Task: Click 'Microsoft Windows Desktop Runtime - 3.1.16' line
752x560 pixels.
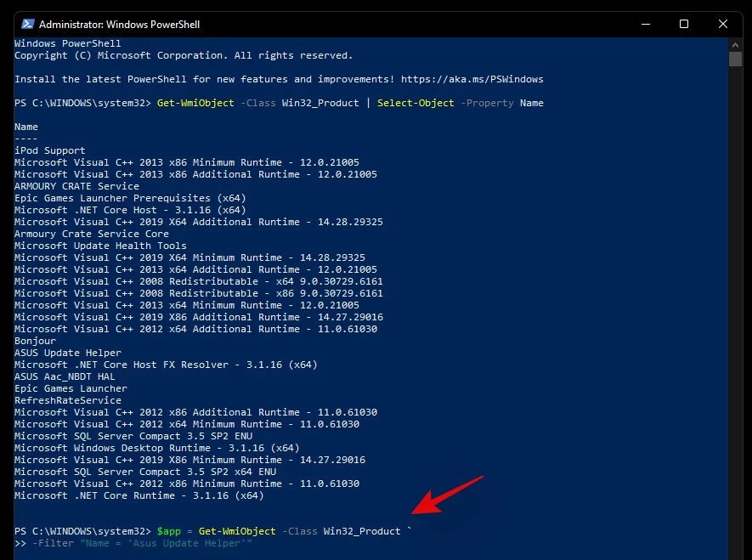Action: [157, 448]
